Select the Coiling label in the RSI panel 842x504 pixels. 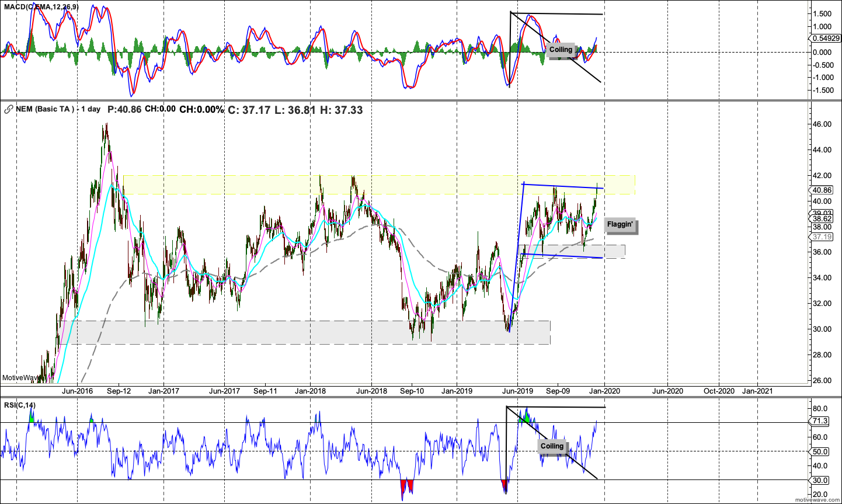(552, 446)
